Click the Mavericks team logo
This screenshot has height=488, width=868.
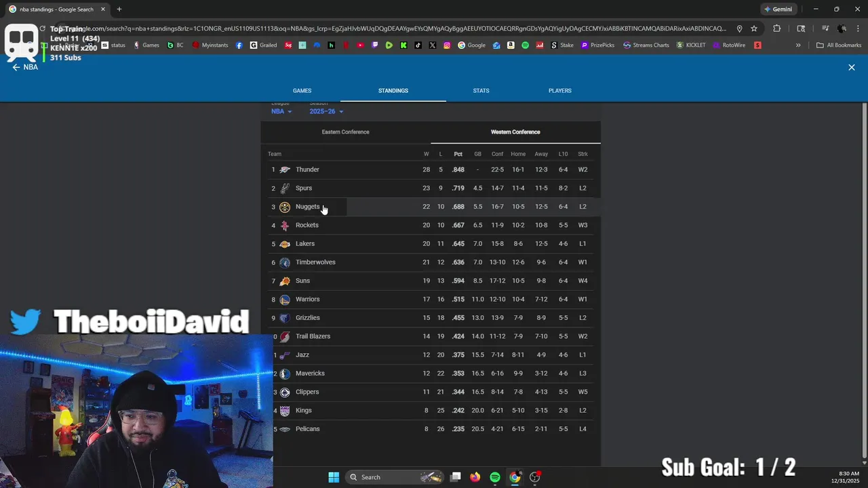(285, 373)
